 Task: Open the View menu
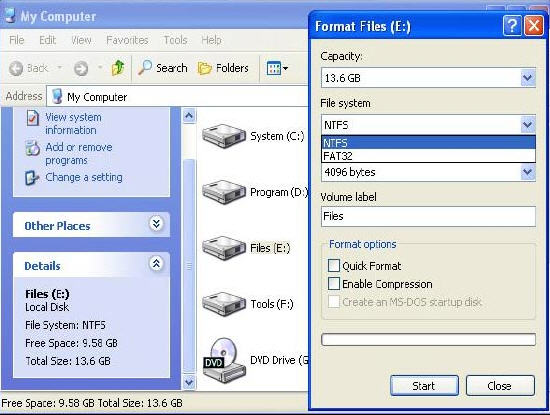point(81,40)
